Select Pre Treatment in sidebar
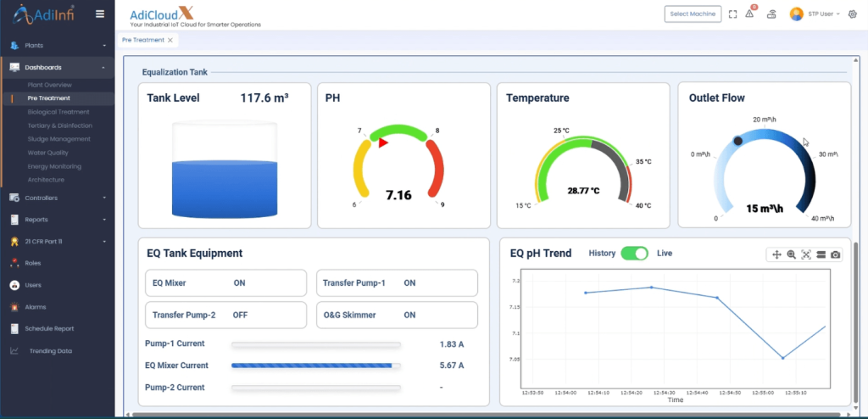This screenshot has width=868, height=419. [x=48, y=98]
